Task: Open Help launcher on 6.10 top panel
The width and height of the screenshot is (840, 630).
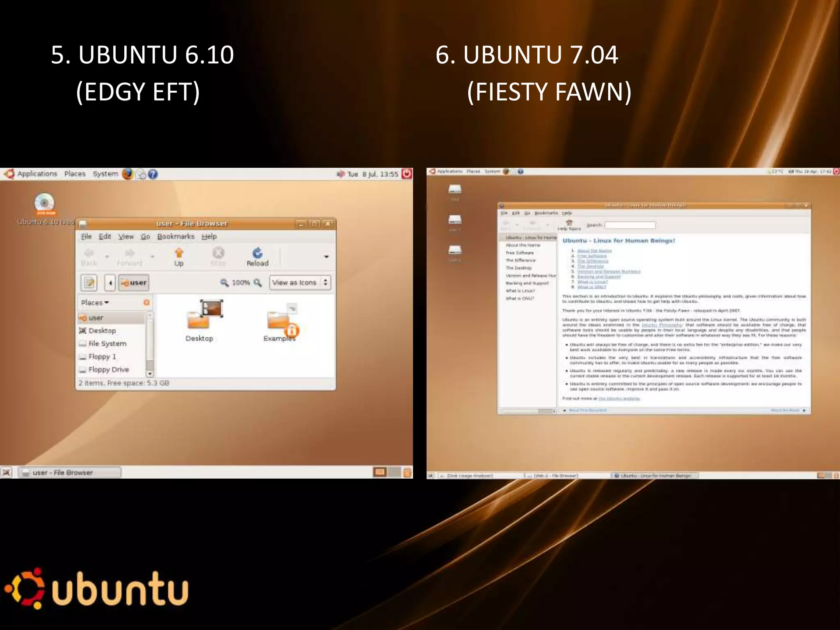Action: point(153,174)
